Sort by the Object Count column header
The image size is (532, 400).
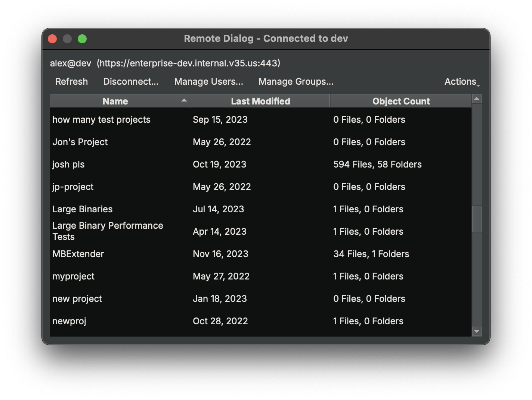click(x=401, y=101)
